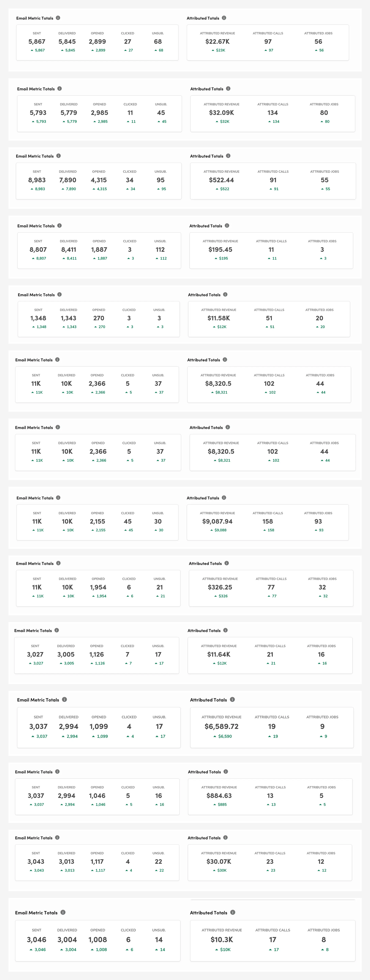
Task: Click Attributed Totals info icon above $10.3K revenue
Action: (233, 912)
